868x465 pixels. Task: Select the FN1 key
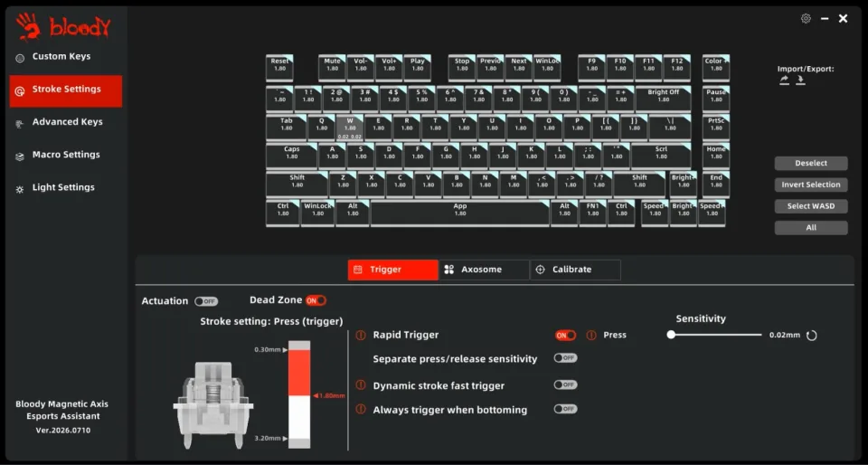(x=593, y=214)
